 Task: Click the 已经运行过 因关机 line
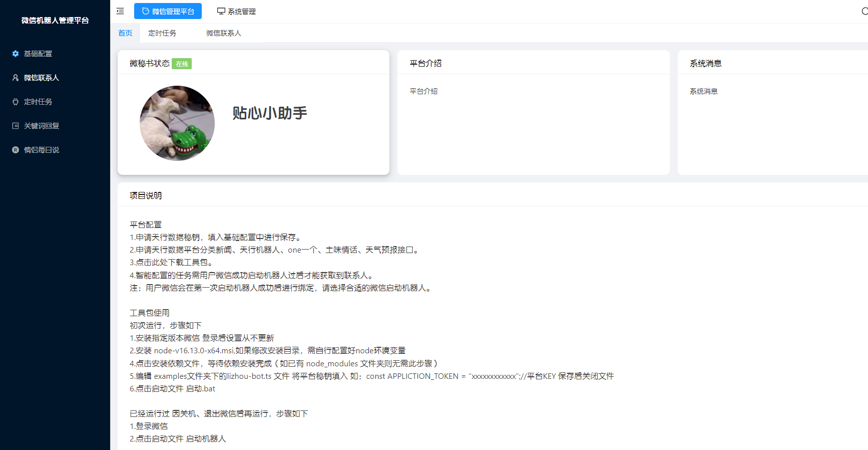[x=219, y=414]
